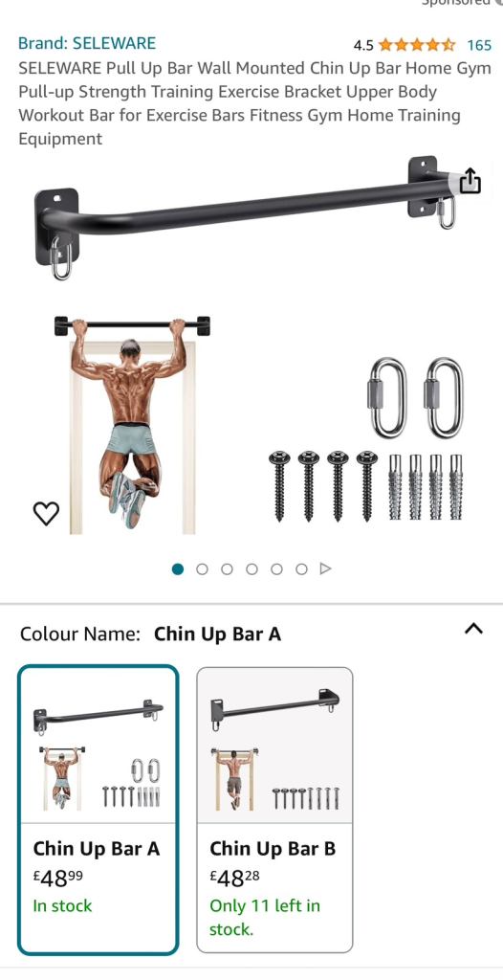
Task: Open the 165 reviews count link
Action: [479, 45]
